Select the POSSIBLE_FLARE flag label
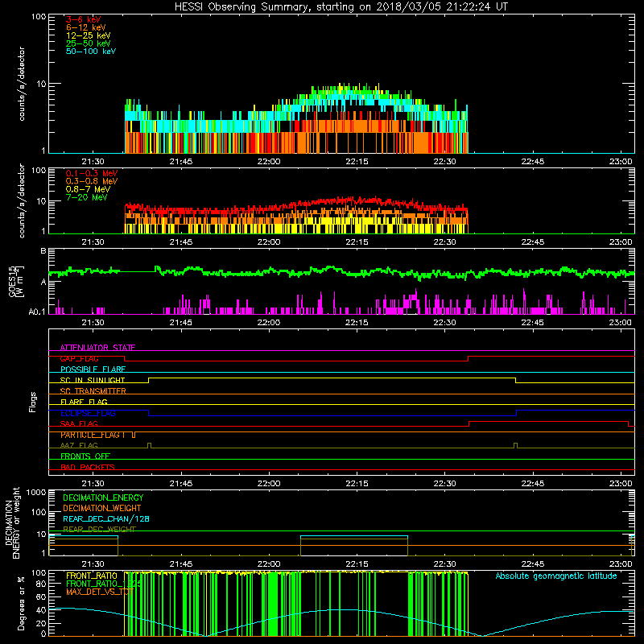644x644 pixels. click(93, 369)
